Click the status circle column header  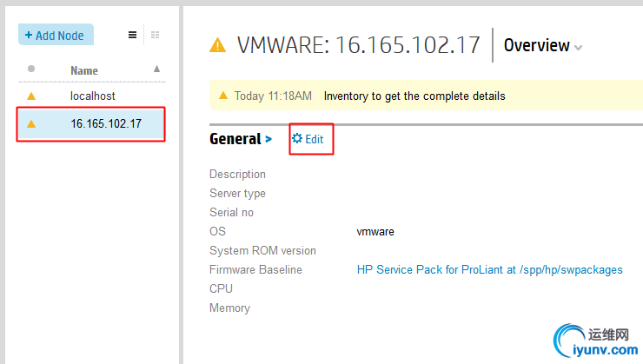coord(32,69)
